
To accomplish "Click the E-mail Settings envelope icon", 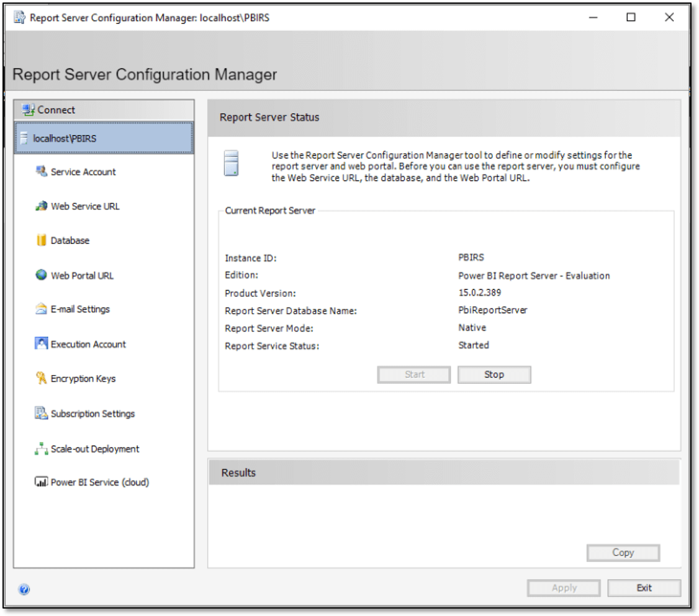I will pos(41,309).
